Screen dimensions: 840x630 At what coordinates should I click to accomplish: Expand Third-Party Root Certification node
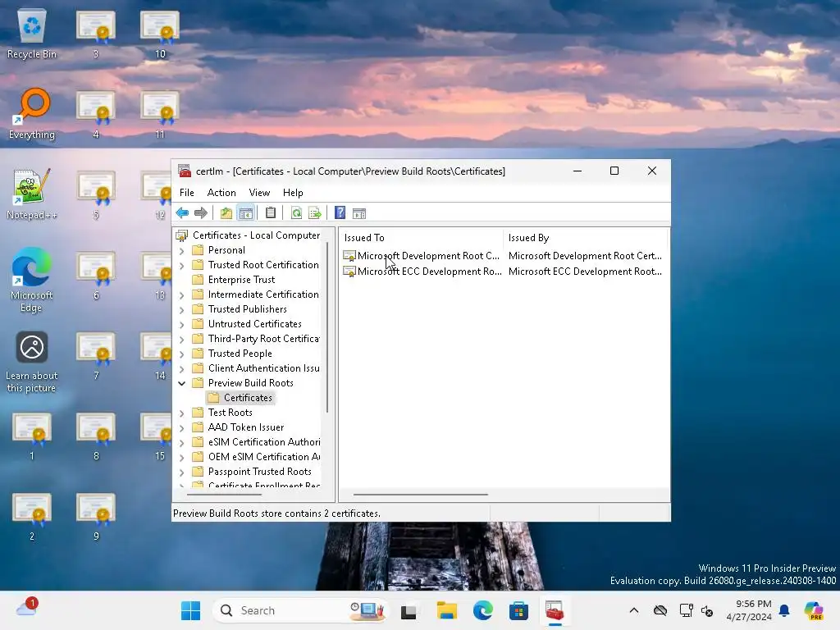(181, 339)
